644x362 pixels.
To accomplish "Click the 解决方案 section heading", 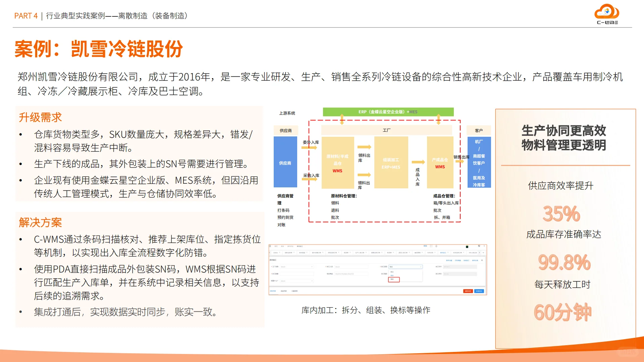I will (40, 223).
